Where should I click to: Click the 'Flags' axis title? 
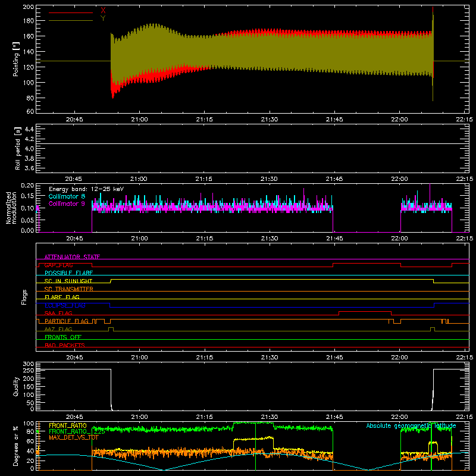point(24,297)
